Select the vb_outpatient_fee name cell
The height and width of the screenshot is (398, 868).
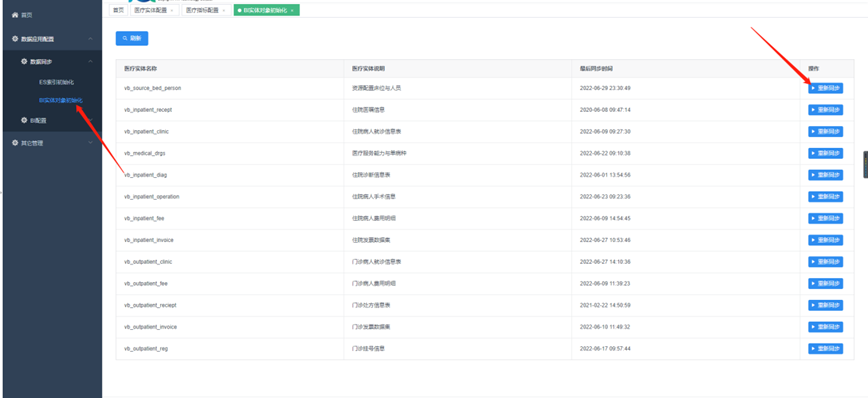point(230,283)
